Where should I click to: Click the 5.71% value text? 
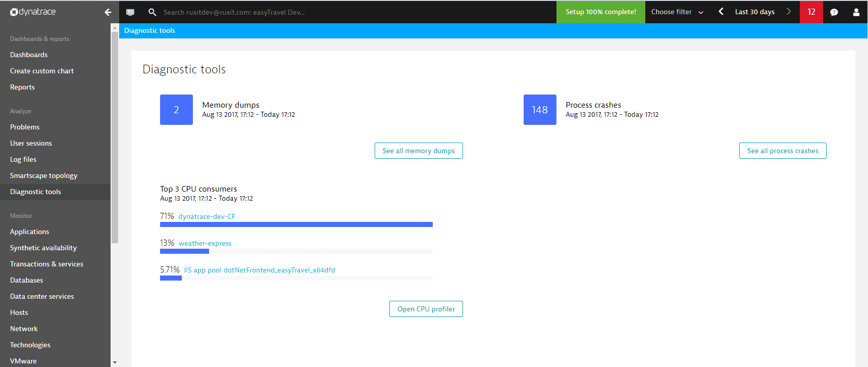[170, 269]
